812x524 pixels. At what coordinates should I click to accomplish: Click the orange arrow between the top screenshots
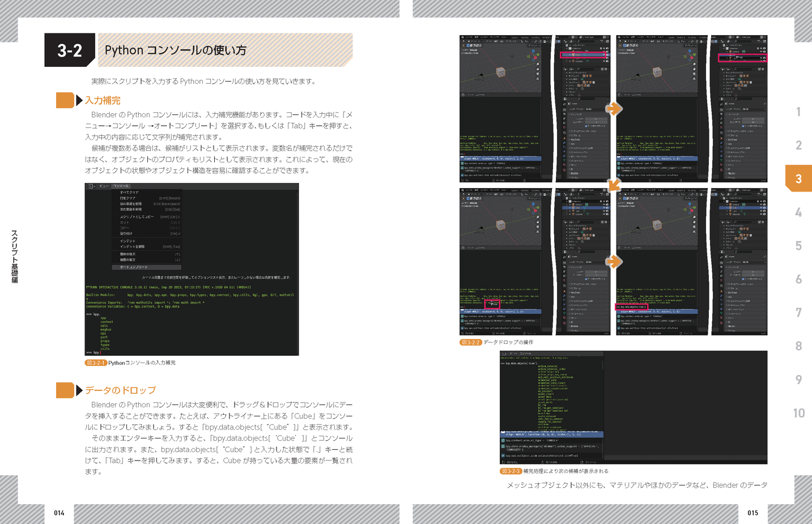tap(614, 108)
